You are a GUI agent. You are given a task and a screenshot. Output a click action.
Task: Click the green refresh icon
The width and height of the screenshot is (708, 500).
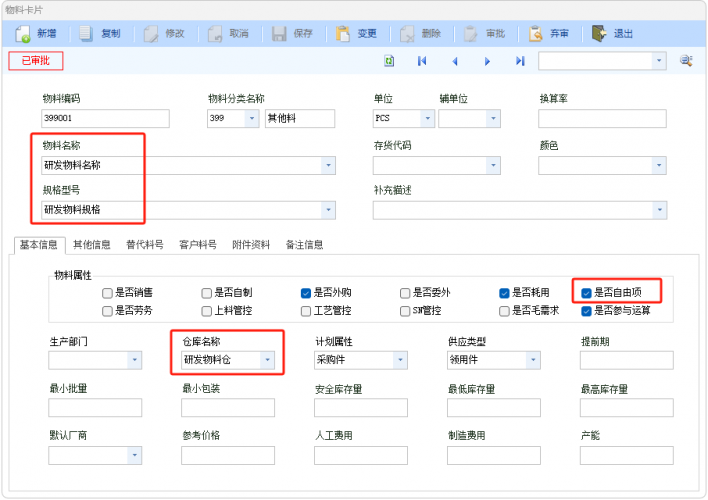tap(389, 61)
